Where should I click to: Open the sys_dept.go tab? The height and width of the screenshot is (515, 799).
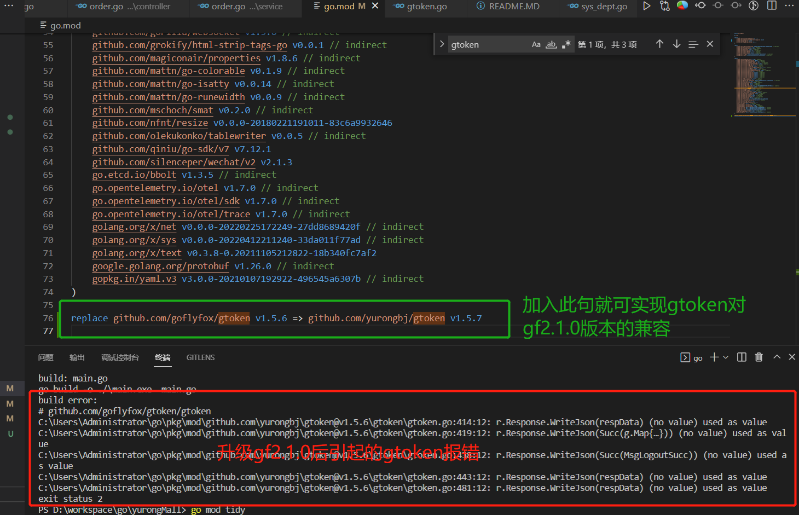598,7
